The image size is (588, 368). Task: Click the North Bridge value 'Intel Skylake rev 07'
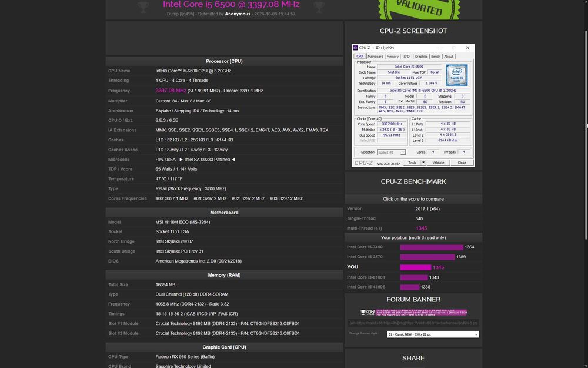pos(175,241)
